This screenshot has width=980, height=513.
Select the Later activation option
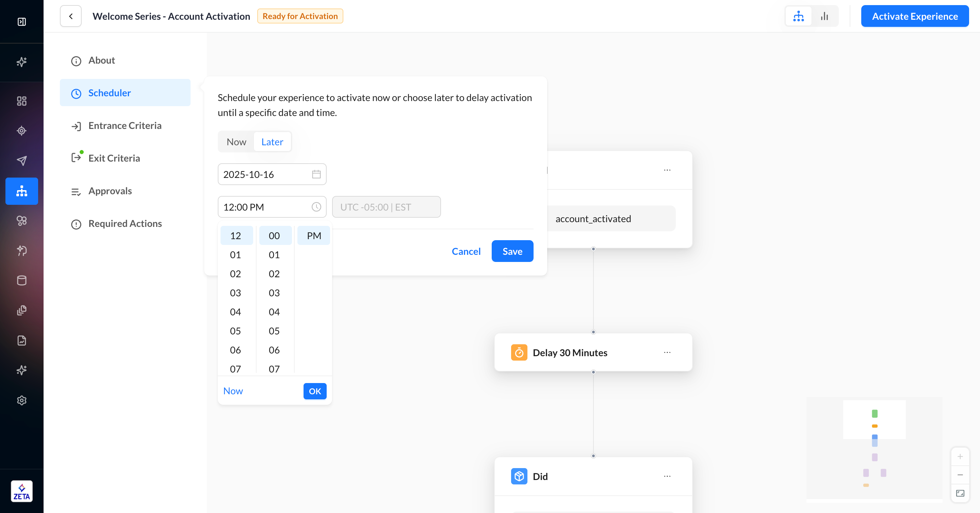click(x=272, y=142)
